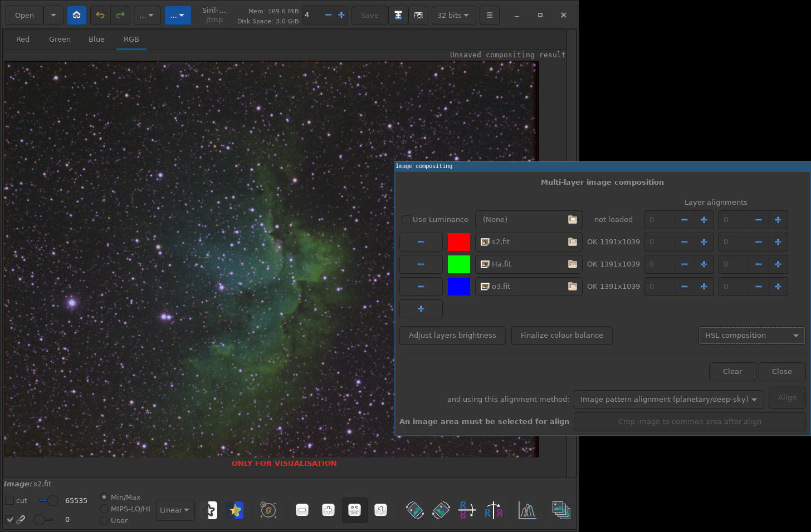811x532 pixels.
Task: Decrease thread count with minus stepper
Action: (329, 15)
